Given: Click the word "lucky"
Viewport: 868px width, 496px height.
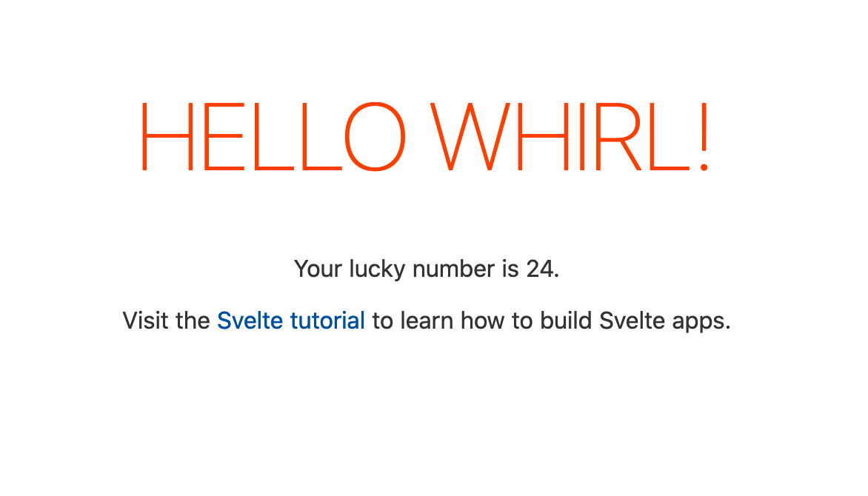Looking at the screenshot, I should [x=376, y=269].
